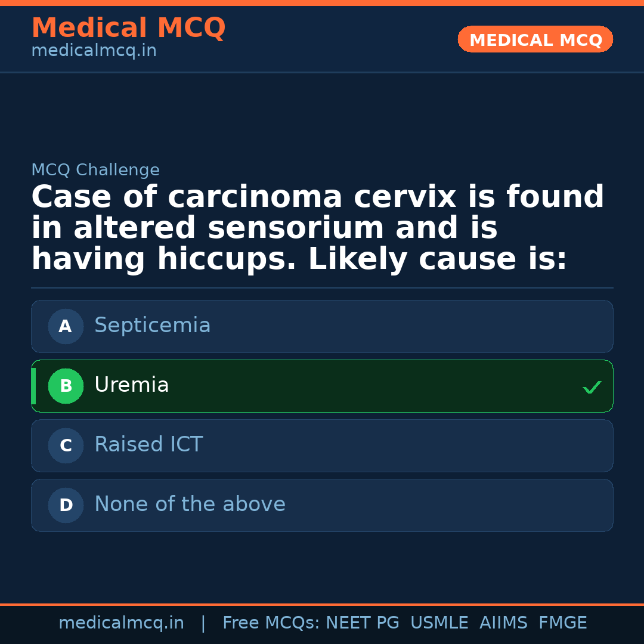Click the green highlight bar beside Uremia

33,386
